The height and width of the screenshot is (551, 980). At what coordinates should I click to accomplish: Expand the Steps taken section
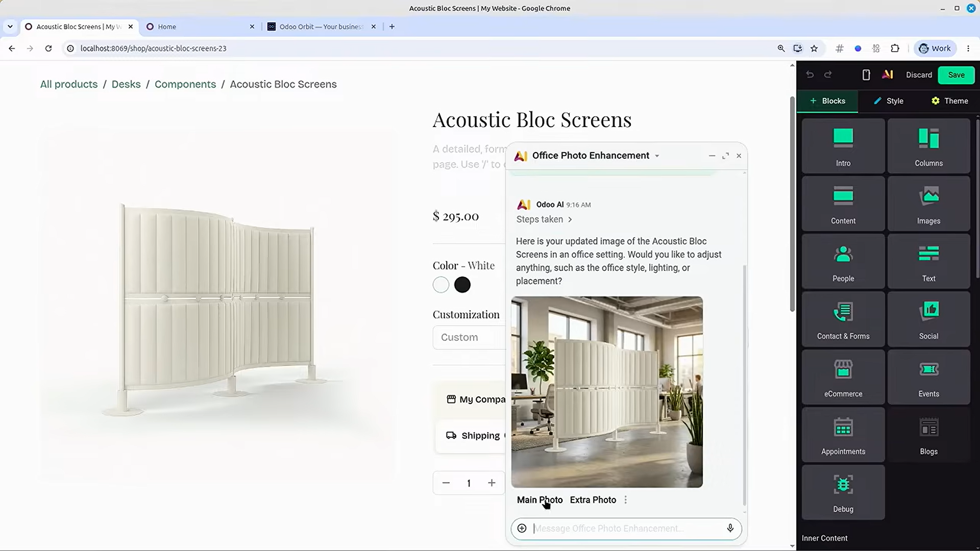tap(544, 219)
